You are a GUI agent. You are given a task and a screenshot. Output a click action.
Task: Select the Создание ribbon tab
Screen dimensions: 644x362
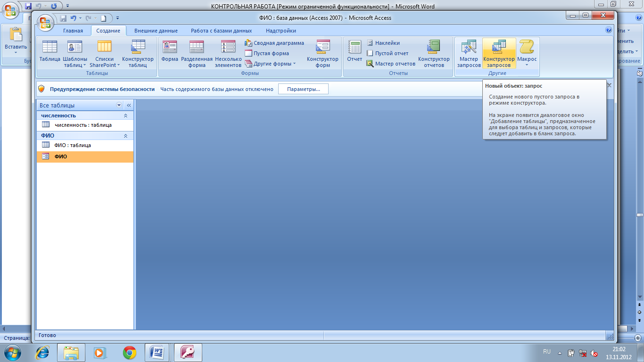108,31
